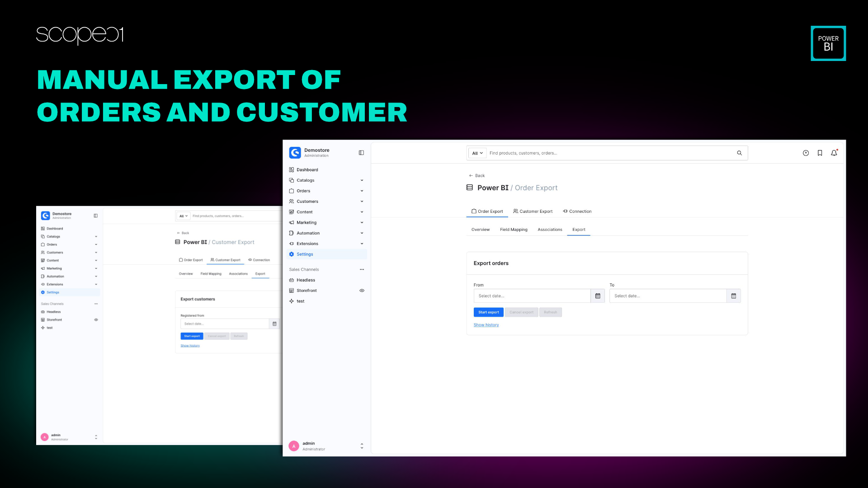The image size is (868, 488).
Task: Collapse sidebar in Customer Export window
Action: [x=95, y=216]
